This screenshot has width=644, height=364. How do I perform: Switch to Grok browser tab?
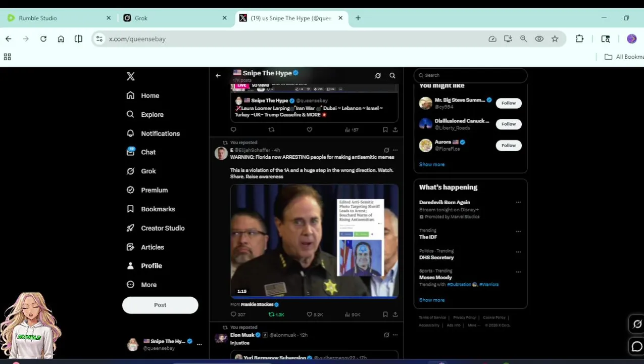click(175, 18)
